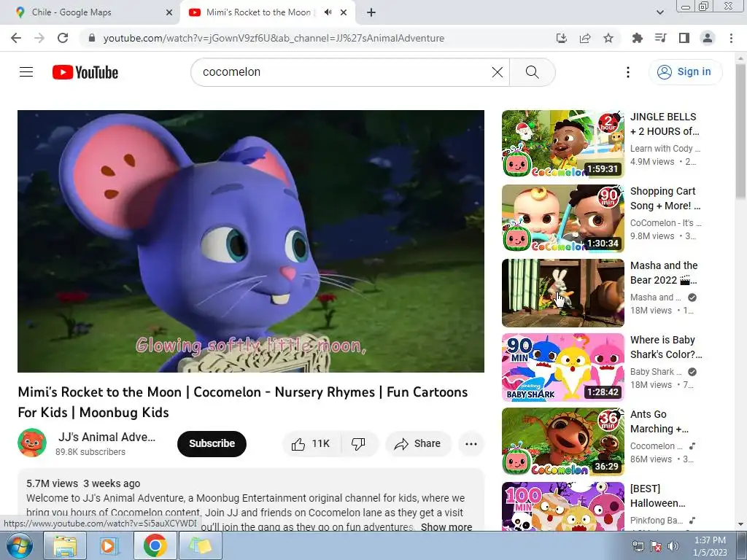The image size is (747, 560).
Task: Open Chrome extensions puzzle icon
Action: coord(637,38)
